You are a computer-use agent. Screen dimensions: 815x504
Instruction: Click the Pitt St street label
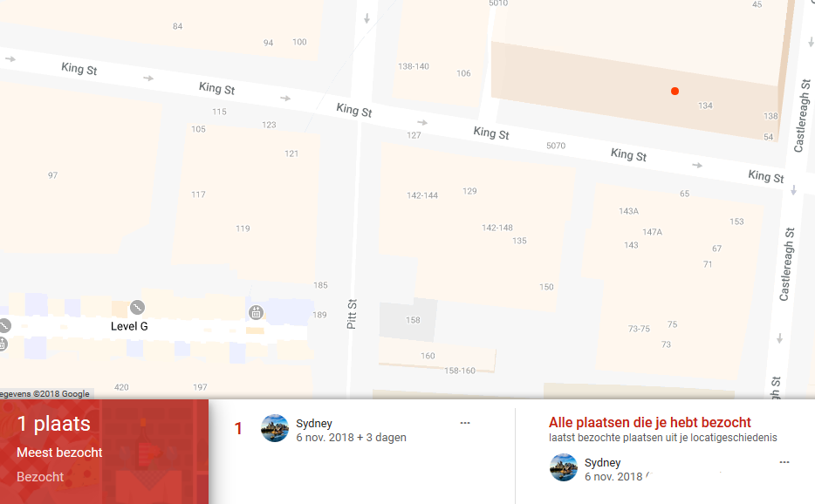pos(352,314)
